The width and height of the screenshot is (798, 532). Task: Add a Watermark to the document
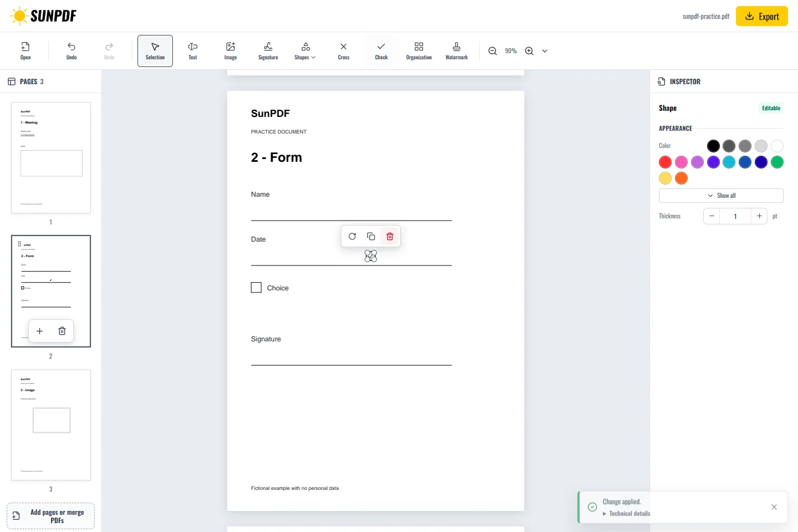457,51
